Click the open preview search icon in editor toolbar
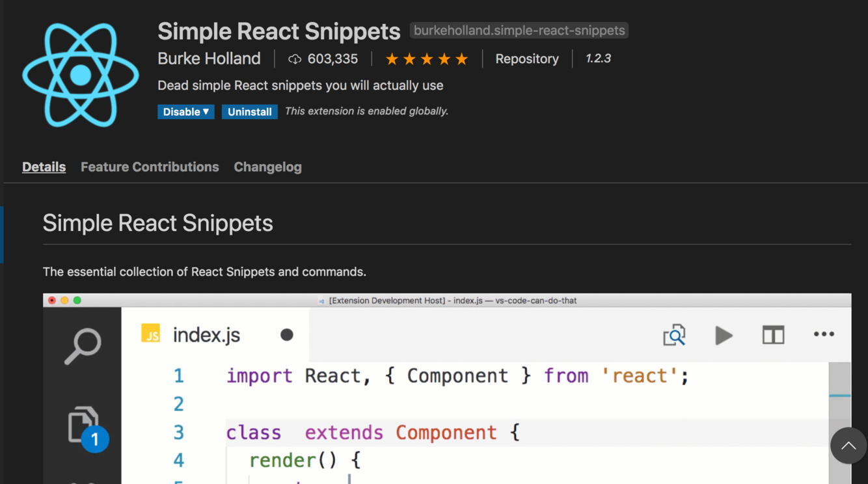Viewport: 868px width, 484px height. 674,335
